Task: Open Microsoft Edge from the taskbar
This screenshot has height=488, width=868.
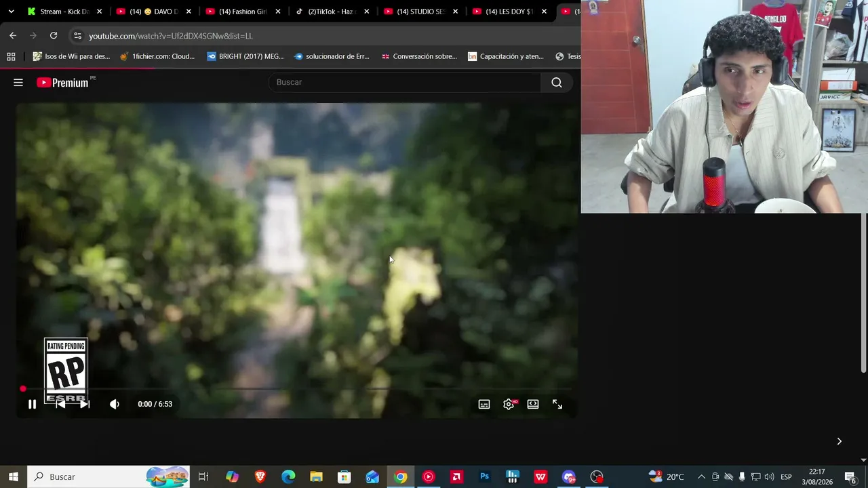Action: click(288, 476)
